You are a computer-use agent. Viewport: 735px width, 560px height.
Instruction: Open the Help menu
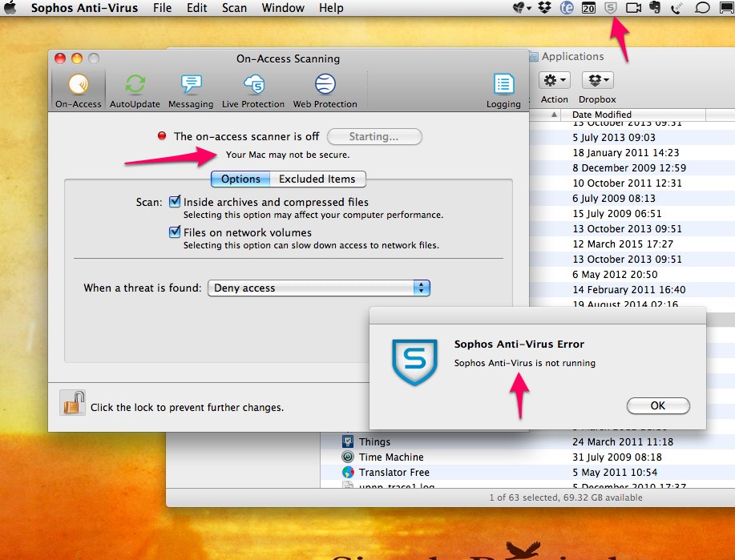pos(331,8)
